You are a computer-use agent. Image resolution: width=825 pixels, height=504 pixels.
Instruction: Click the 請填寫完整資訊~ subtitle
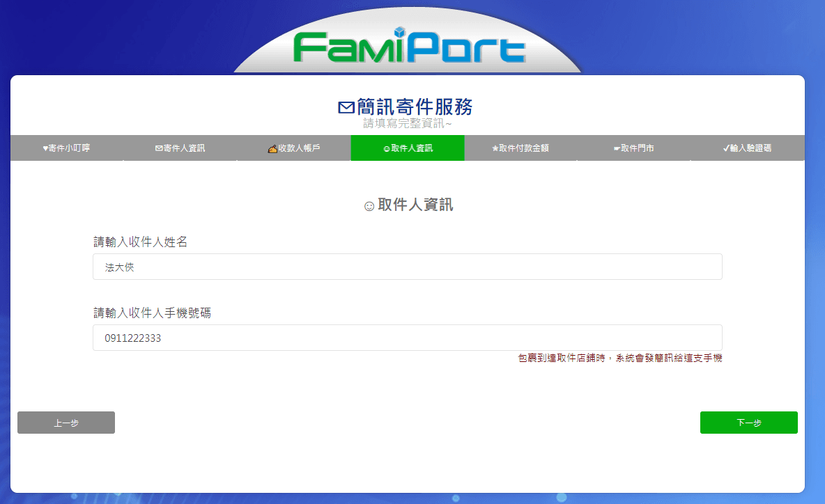click(x=407, y=123)
